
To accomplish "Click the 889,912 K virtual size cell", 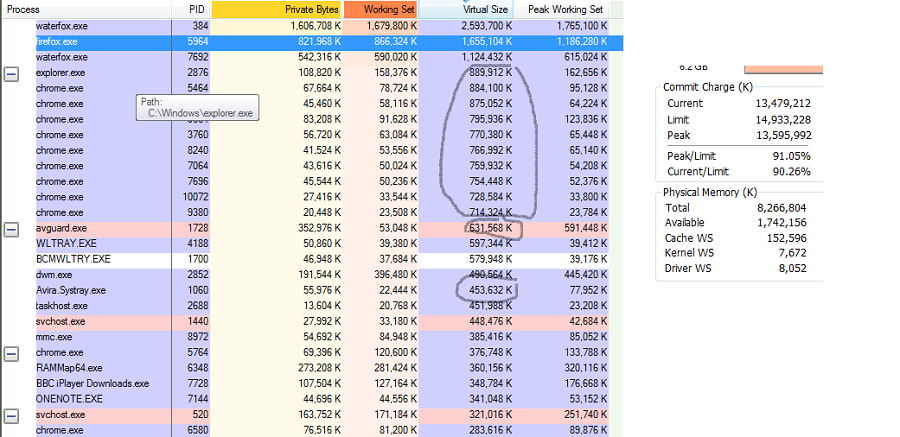I will click(x=491, y=73).
